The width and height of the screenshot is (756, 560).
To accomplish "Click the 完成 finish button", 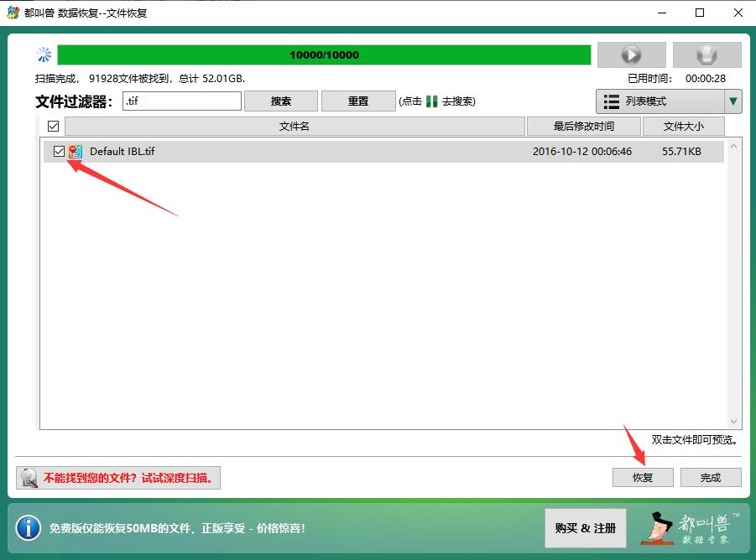I will tap(710, 477).
